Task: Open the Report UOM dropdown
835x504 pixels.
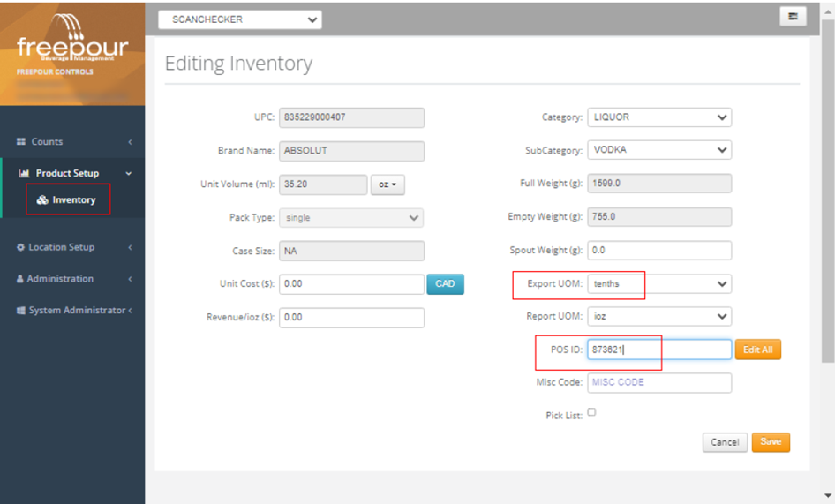Action: click(x=659, y=317)
